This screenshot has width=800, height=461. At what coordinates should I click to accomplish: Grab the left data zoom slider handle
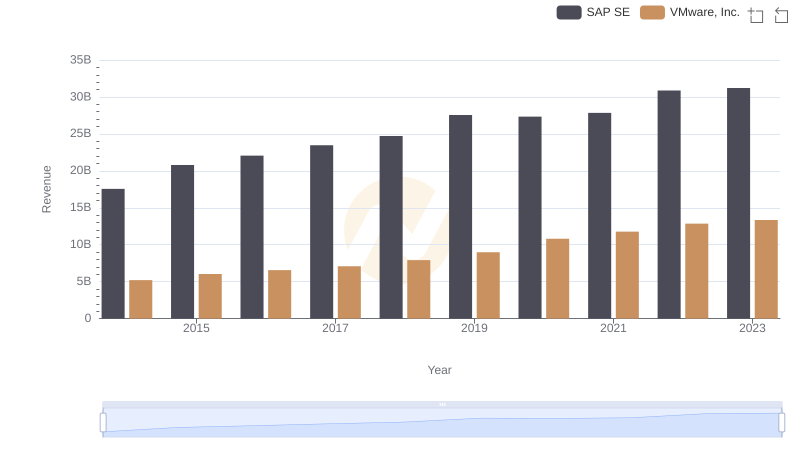tap(103, 423)
